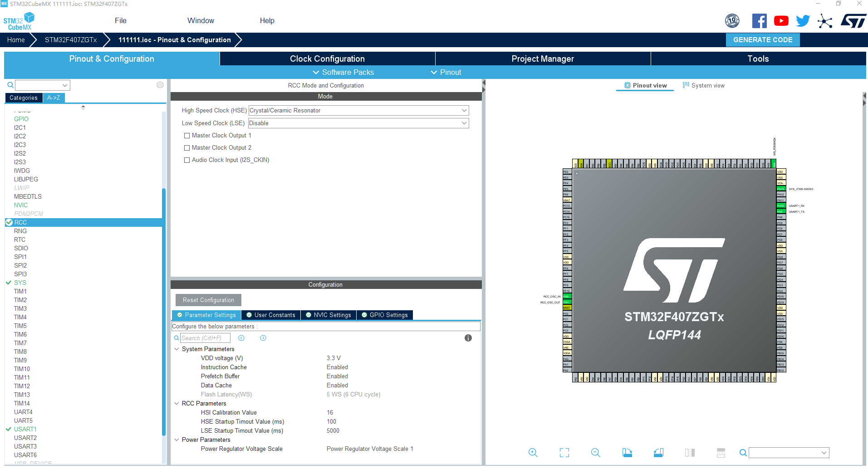Click the info icon in Parameter Settings
Image resolution: width=868 pixels, height=469 pixels.
point(468,338)
